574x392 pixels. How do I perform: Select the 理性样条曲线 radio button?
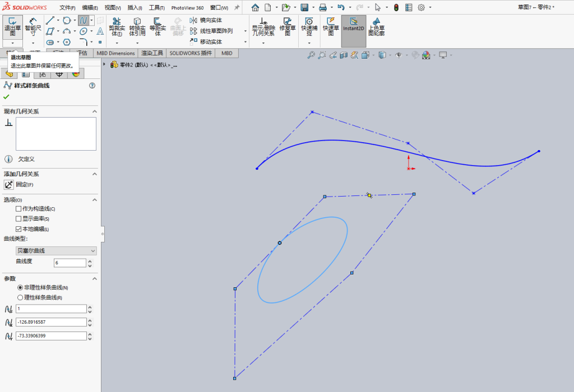pyautogui.click(x=20, y=298)
